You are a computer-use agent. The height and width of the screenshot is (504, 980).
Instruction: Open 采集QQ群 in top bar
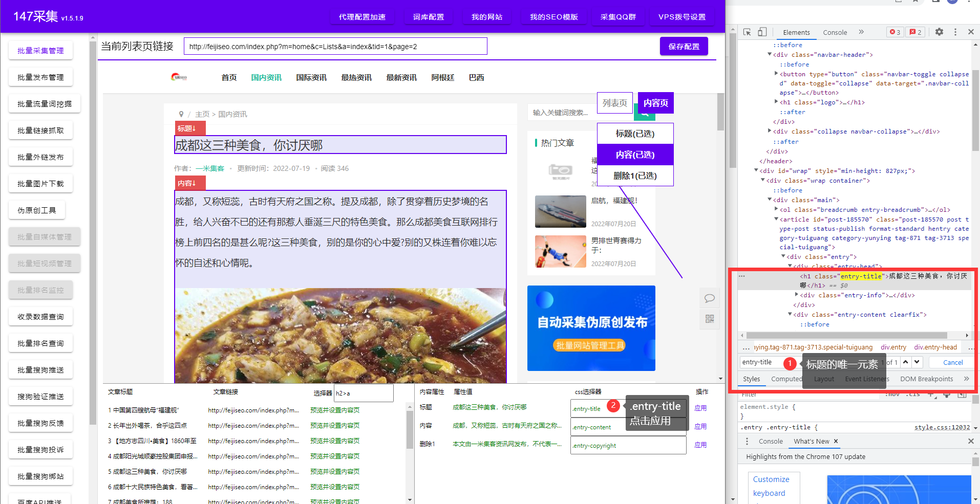click(x=618, y=17)
